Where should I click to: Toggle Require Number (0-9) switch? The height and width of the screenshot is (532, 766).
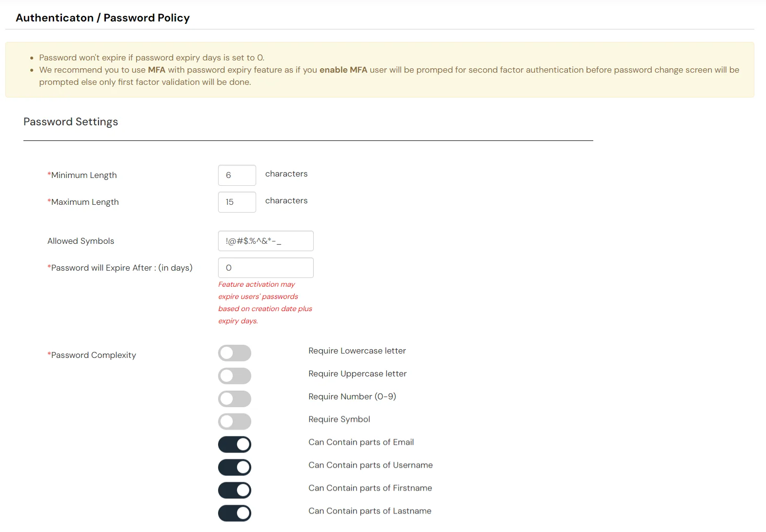pos(235,399)
